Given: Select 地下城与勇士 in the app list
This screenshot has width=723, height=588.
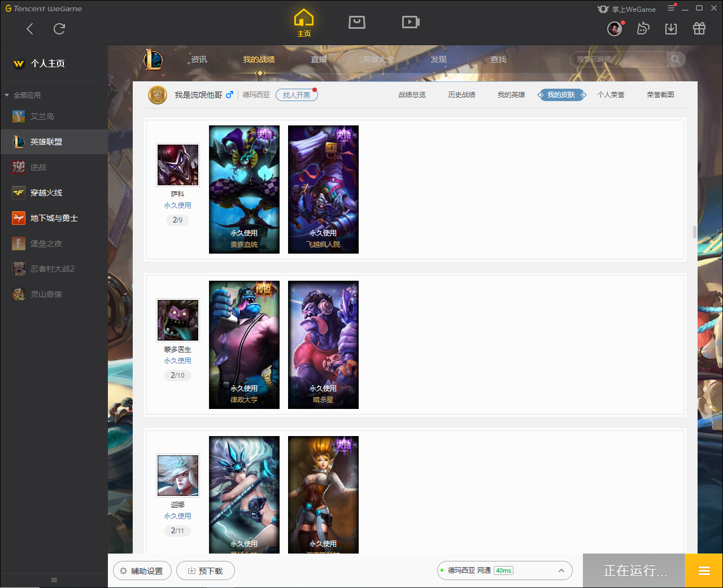Looking at the screenshot, I should click(54, 218).
